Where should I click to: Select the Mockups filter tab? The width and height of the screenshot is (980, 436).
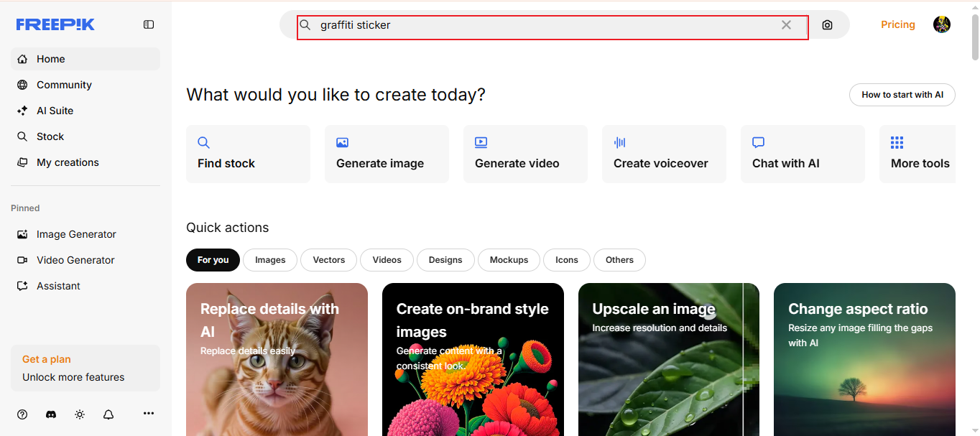point(509,260)
